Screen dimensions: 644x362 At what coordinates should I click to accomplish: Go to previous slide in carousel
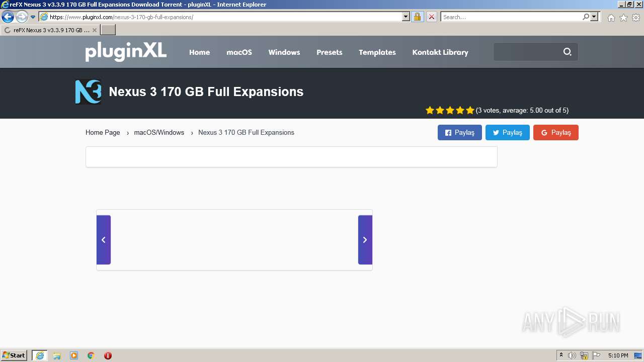(x=104, y=240)
